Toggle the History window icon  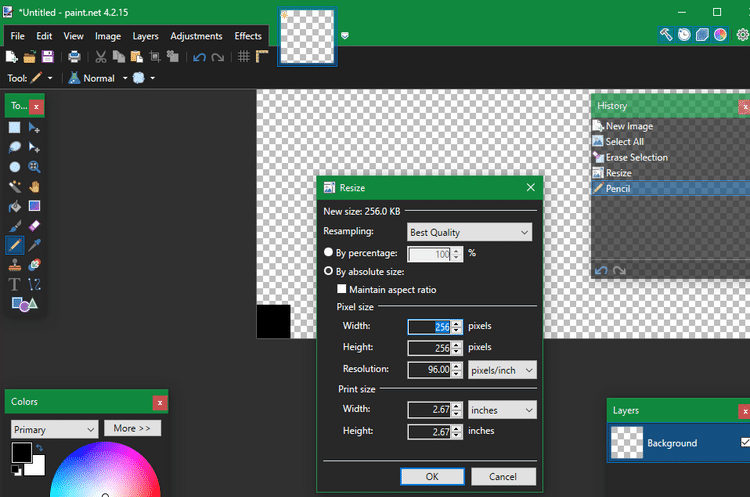click(x=684, y=34)
